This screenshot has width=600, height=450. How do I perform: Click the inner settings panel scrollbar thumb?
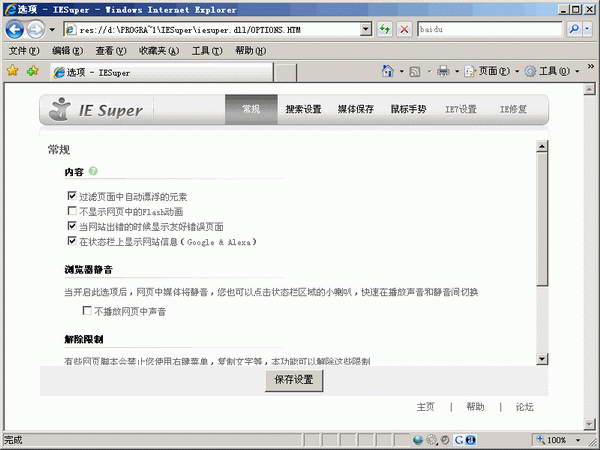pyautogui.click(x=542, y=219)
